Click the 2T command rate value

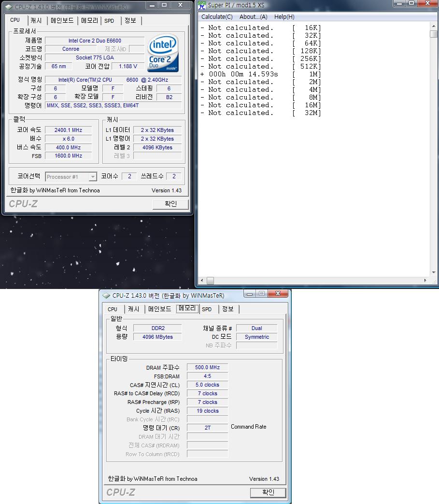[208, 428]
